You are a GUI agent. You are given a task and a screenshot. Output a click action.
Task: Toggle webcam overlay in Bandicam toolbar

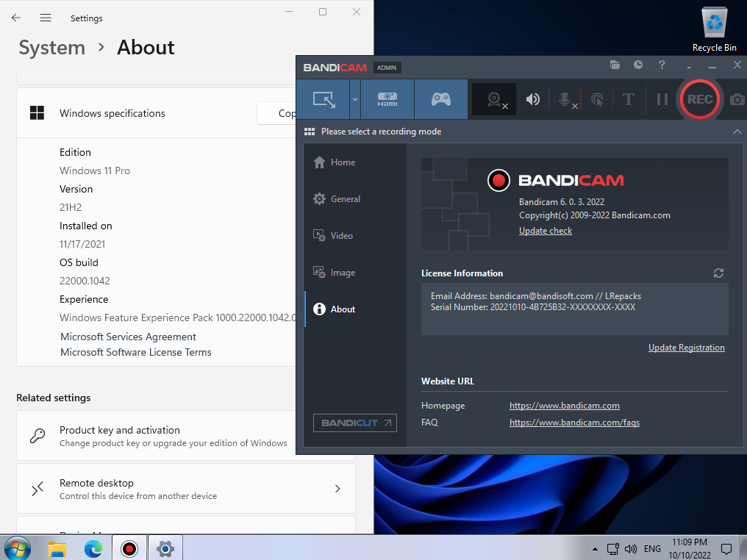[x=494, y=99]
